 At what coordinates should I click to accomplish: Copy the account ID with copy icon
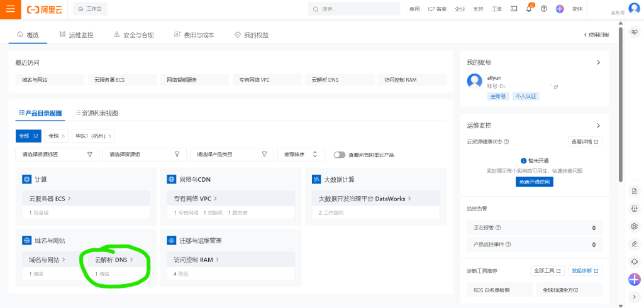[x=555, y=86]
